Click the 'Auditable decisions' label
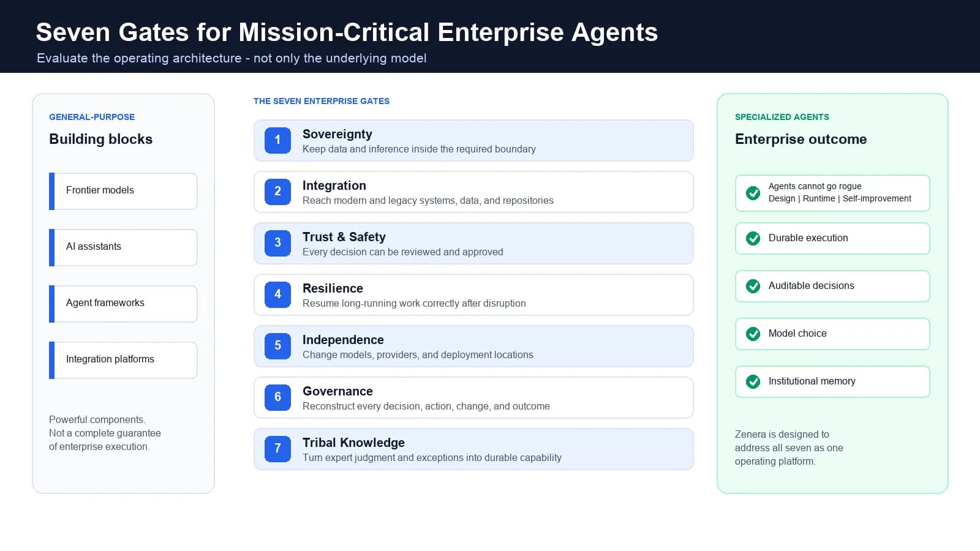This screenshot has height=551, width=980. coord(812,285)
